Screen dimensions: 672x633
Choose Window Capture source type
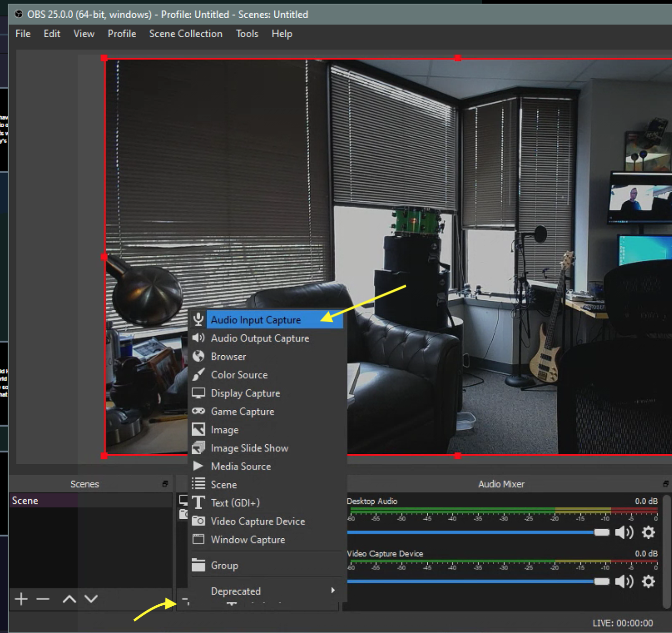click(x=248, y=540)
